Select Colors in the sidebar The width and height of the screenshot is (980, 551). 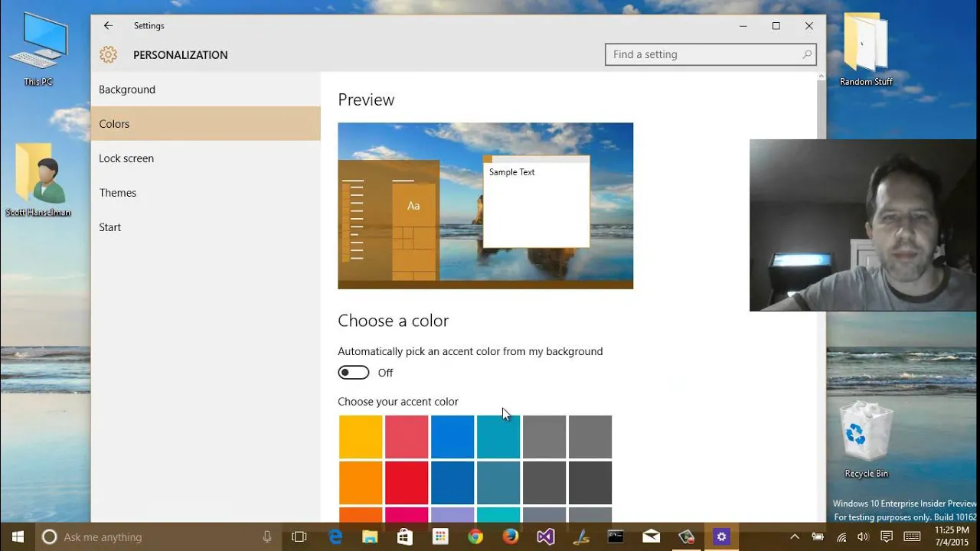[x=205, y=124]
